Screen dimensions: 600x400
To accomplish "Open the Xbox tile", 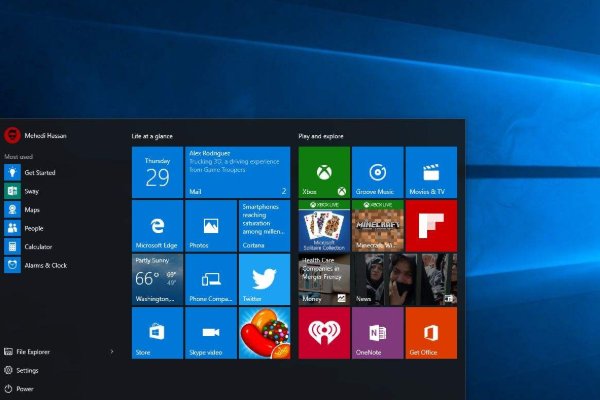I will point(324,172).
